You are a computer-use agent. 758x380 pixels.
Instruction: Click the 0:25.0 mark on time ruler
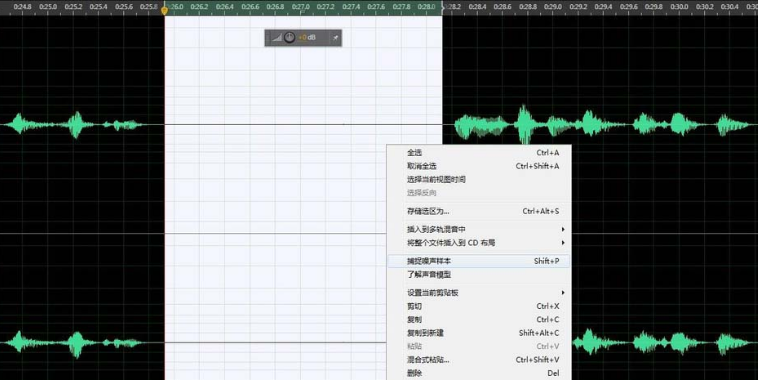coord(48,7)
